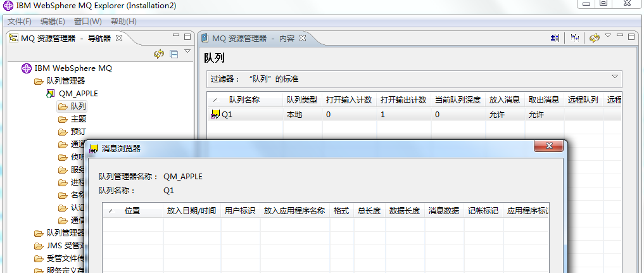Sort by the 打开输入计数 column header

[x=349, y=99]
